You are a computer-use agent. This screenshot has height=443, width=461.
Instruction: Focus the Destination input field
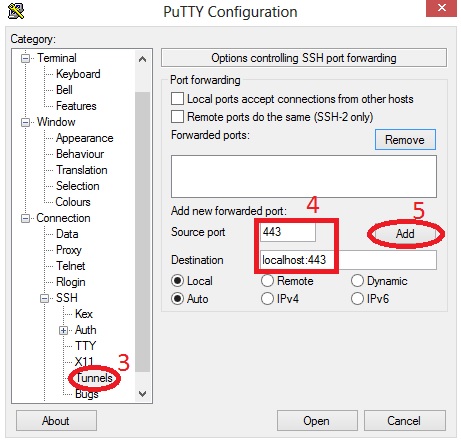click(x=348, y=260)
